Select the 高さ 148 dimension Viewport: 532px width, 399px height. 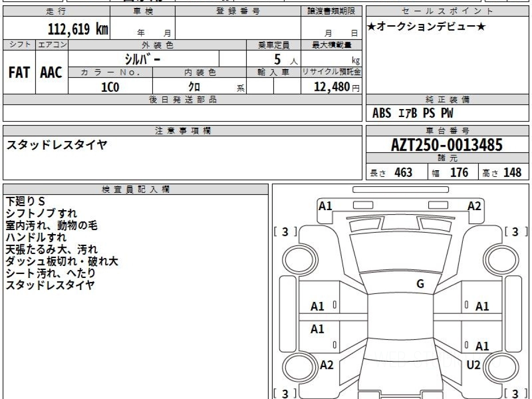click(x=502, y=172)
